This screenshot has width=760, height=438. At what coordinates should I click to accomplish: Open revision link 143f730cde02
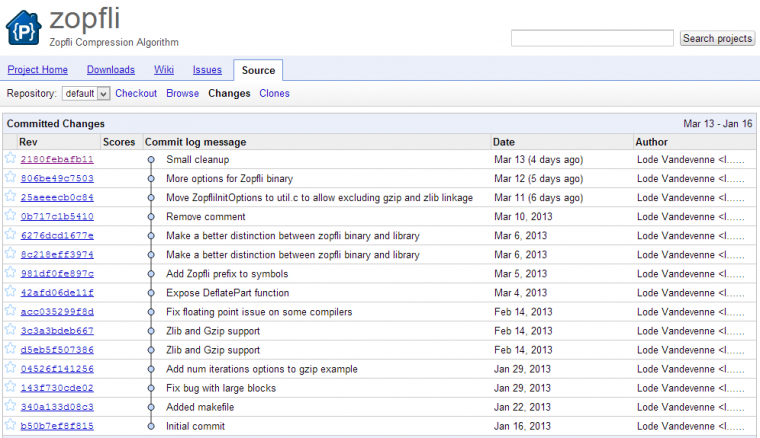click(x=57, y=388)
